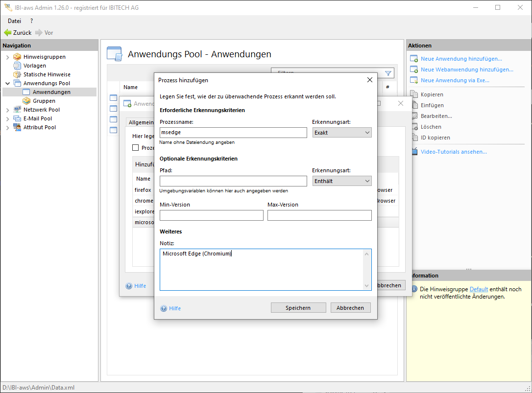Open the Video-Tutorials ansehen link
532x393 pixels.
coord(454,152)
